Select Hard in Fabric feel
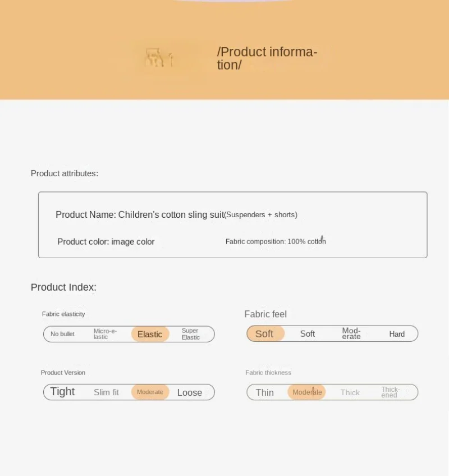The image size is (449, 476). point(397,334)
